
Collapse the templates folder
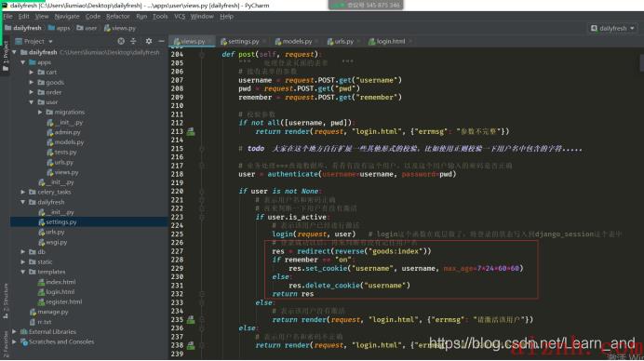point(23,272)
